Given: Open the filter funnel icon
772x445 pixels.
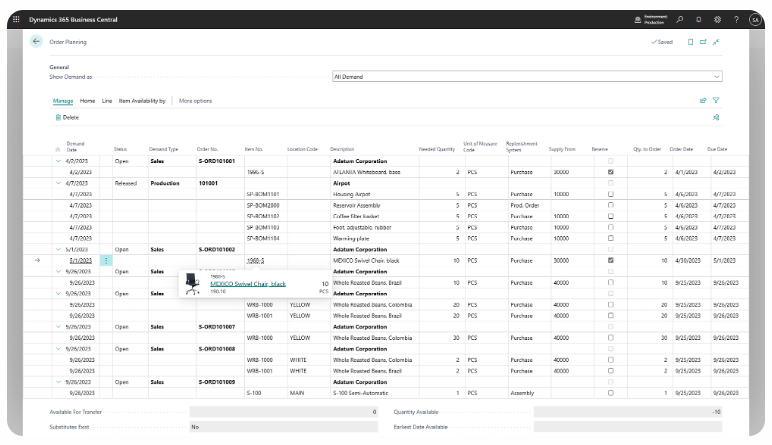Looking at the screenshot, I should (x=716, y=100).
